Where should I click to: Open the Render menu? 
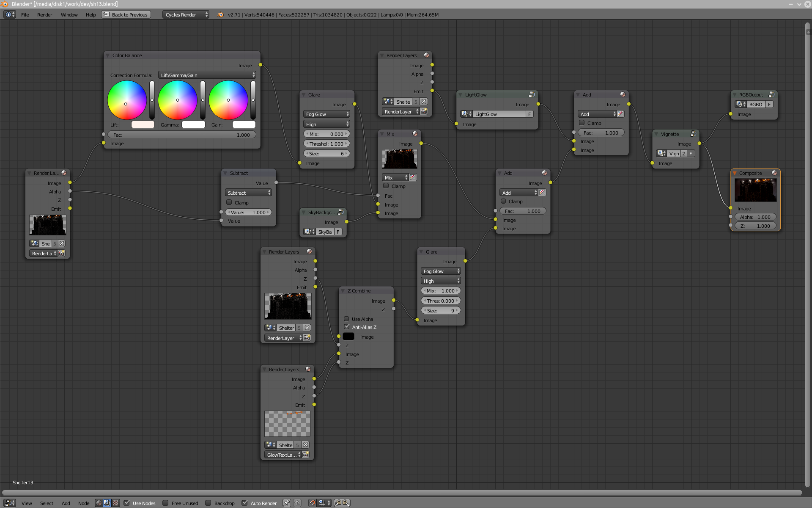click(44, 15)
